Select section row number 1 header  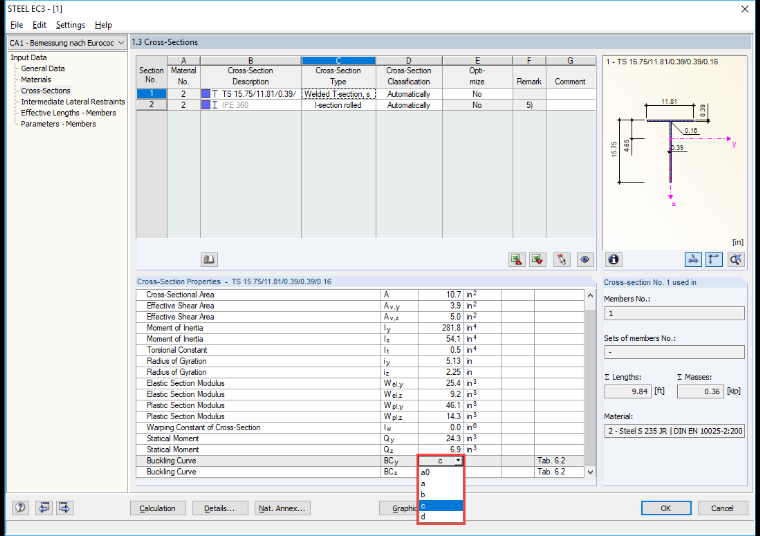152,94
